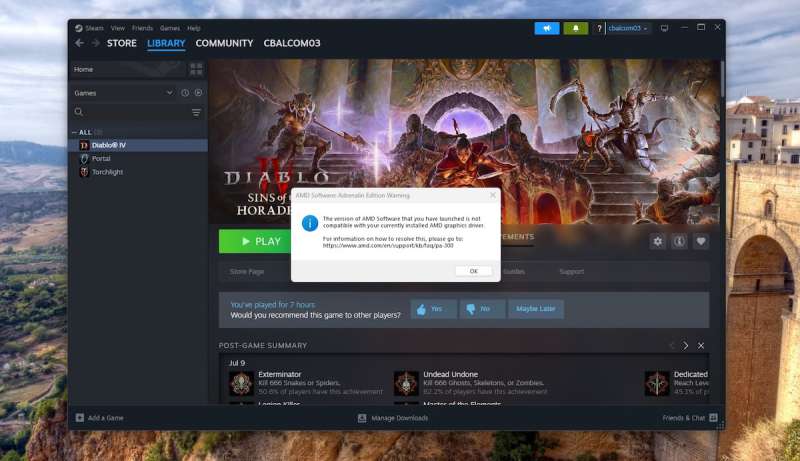This screenshot has width=800, height=461.
Task: Click the Exterminator achievement icon
Action: coord(241,383)
